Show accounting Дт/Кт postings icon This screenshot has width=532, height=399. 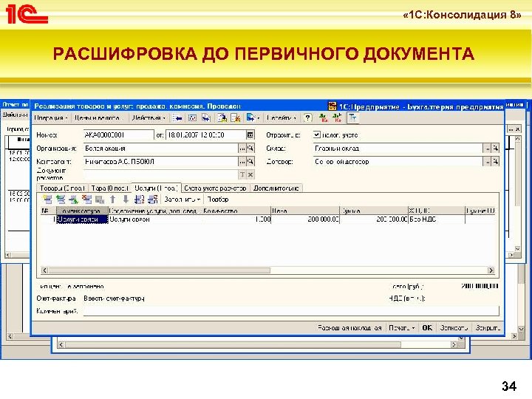[324, 117]
